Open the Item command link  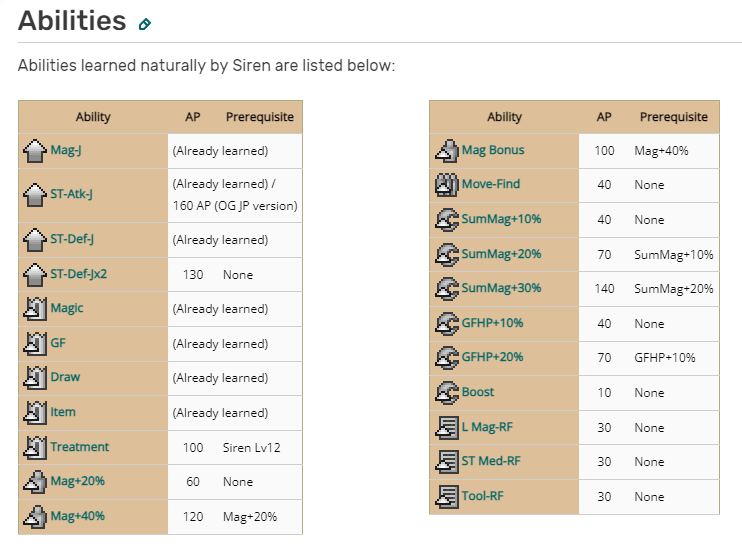click(63, 412)
